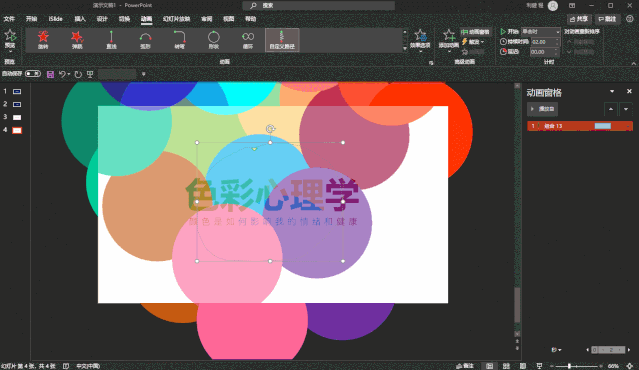Start slideshow from quick access toolbar icon
The height and width of the screenshot is (370, 639).
click(x=90, y=74)
